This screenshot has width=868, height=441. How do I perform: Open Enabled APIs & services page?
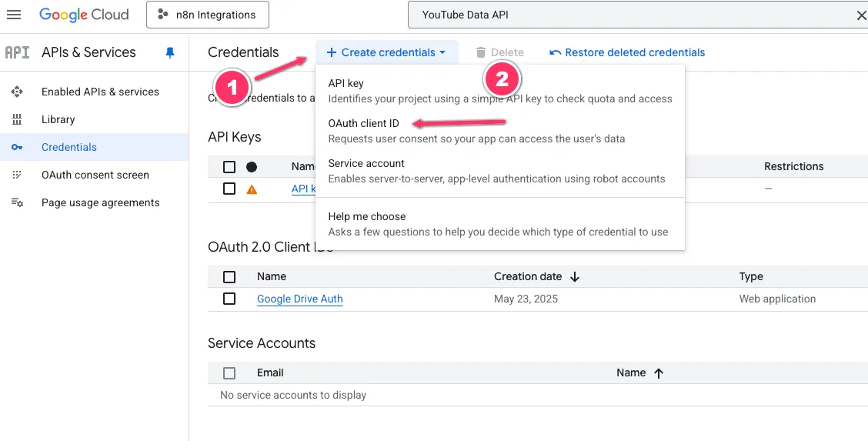100,92
